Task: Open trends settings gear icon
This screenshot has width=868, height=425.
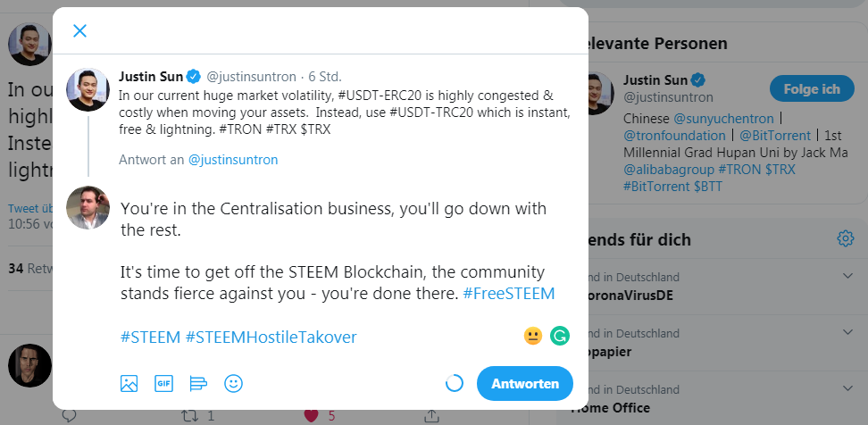Action: point(846,238)
